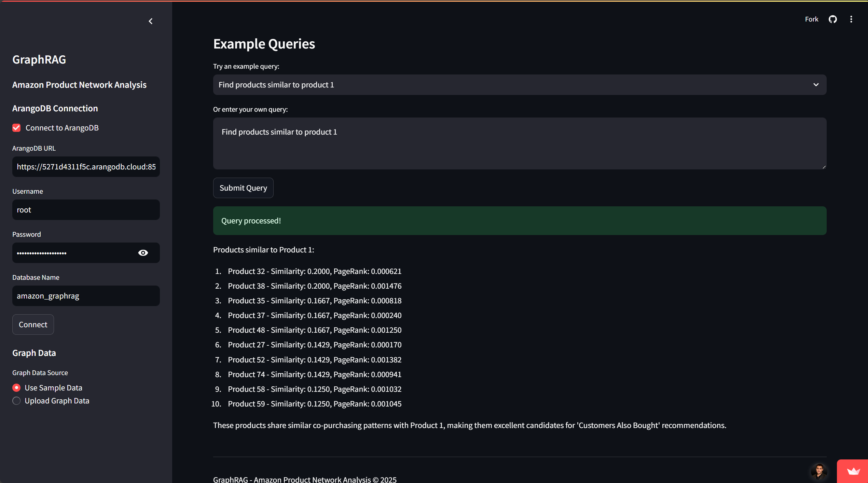Click the dropdown chevron arrow icon

pos(816,85)
